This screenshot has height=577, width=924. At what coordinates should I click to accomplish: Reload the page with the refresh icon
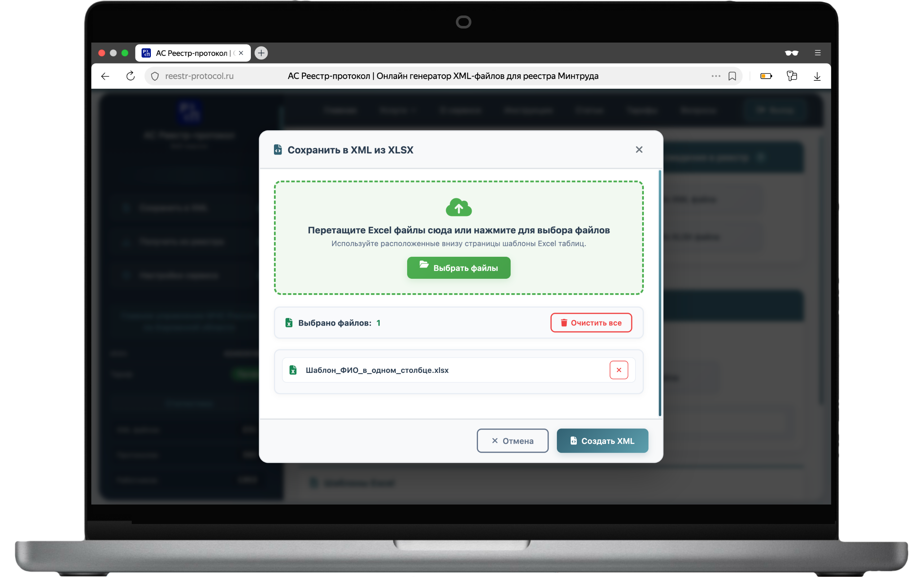[x=131, y=76]
